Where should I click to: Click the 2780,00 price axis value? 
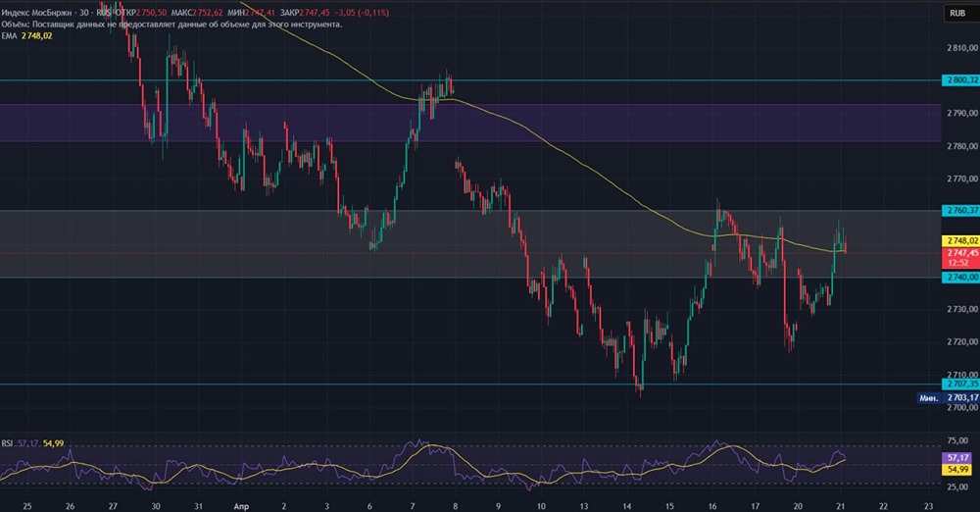pos(962,146)
